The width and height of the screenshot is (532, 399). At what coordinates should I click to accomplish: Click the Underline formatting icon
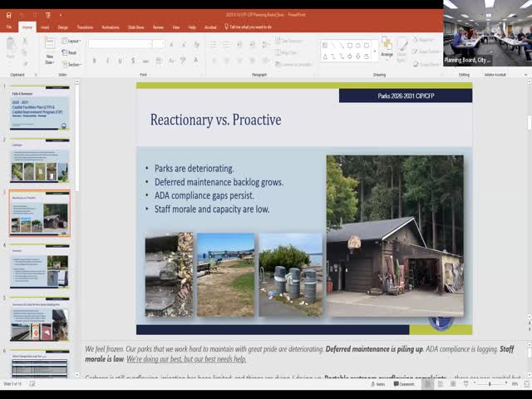[x=120, y=61]
